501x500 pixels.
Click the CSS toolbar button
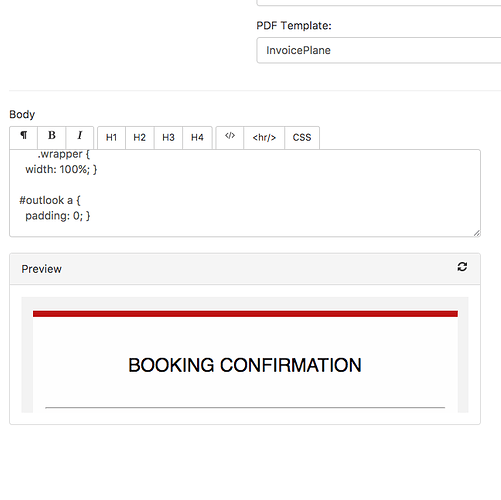[302, 137]
